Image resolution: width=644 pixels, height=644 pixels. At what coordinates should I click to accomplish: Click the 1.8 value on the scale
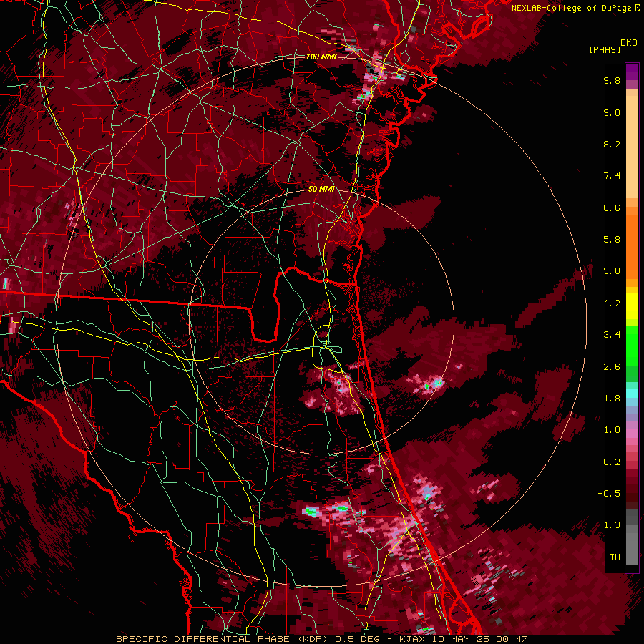(612, 399)
